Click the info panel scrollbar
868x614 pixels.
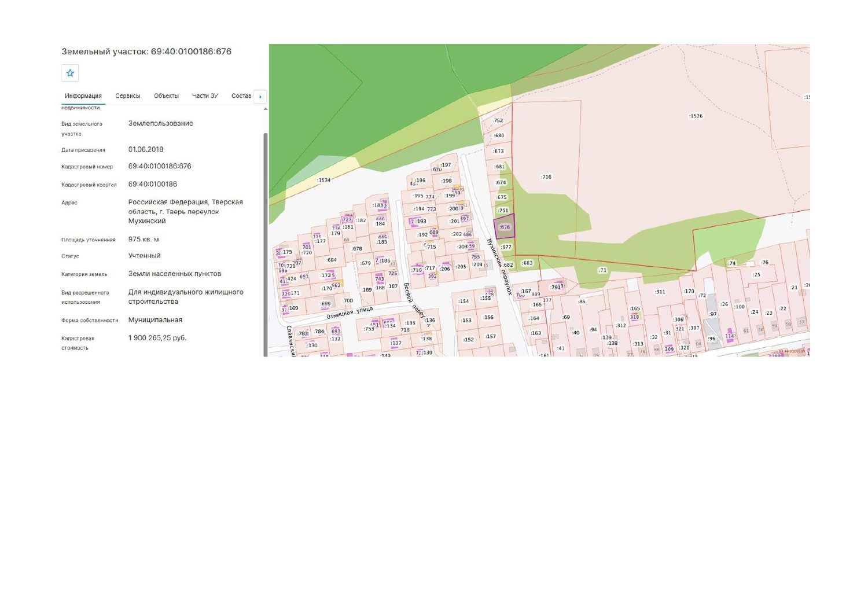tap(266, 243)
